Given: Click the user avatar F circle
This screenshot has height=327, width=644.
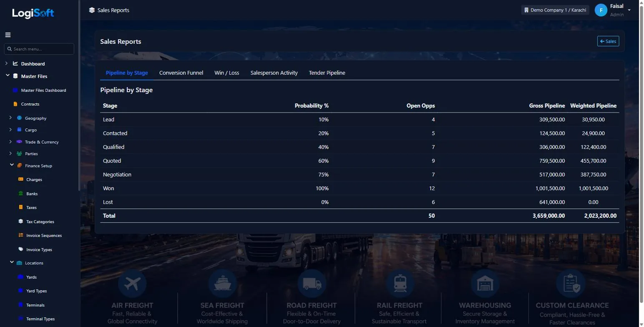Looking at the screenshot, I should 601,10.
